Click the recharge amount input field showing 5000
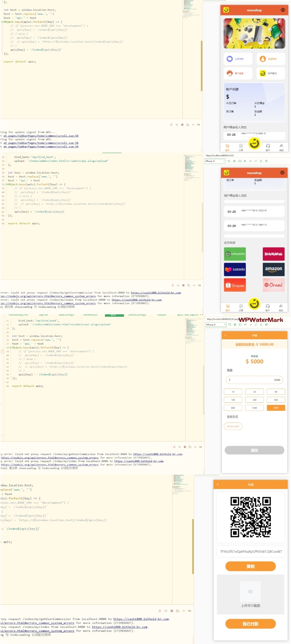This screenshot has height=644, width=291. point(254,380)
